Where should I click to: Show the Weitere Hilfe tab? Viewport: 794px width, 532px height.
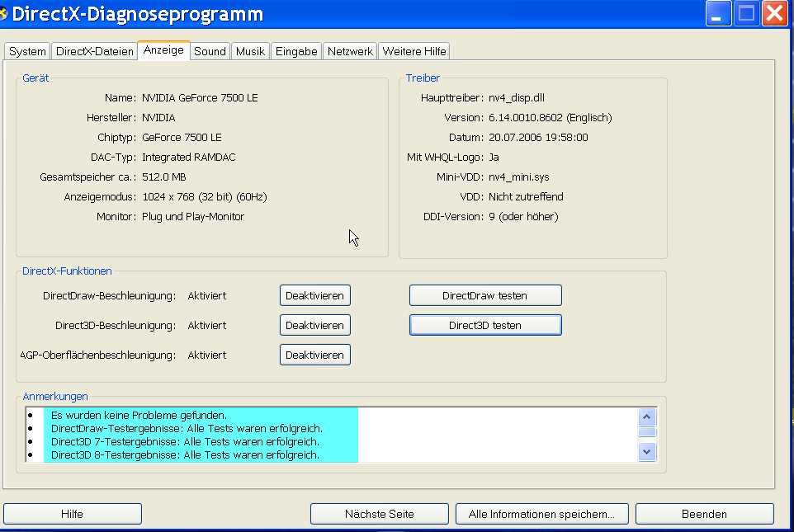point(414,51)
